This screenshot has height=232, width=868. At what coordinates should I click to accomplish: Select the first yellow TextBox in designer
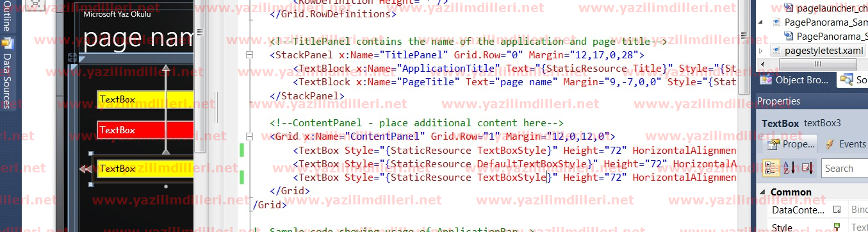pos(145,99)
